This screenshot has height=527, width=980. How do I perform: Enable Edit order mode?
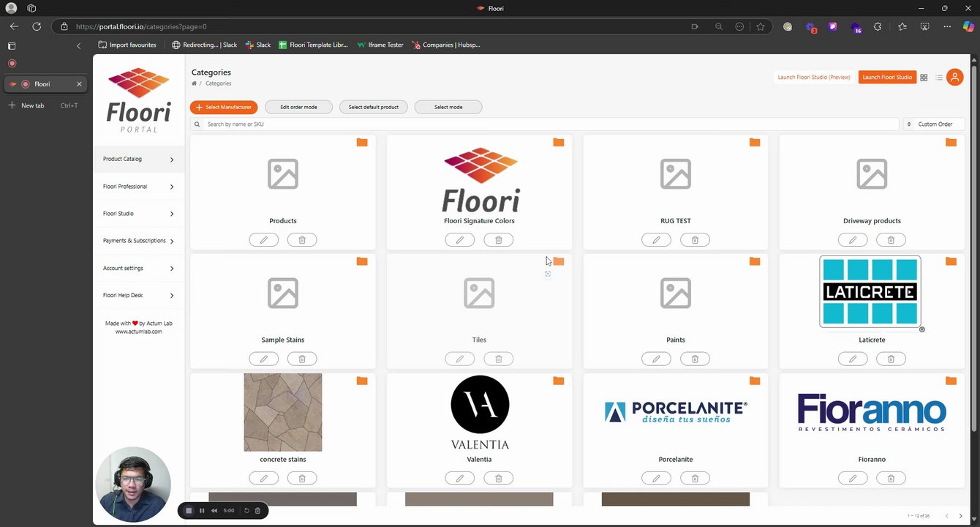pos(298,107)
